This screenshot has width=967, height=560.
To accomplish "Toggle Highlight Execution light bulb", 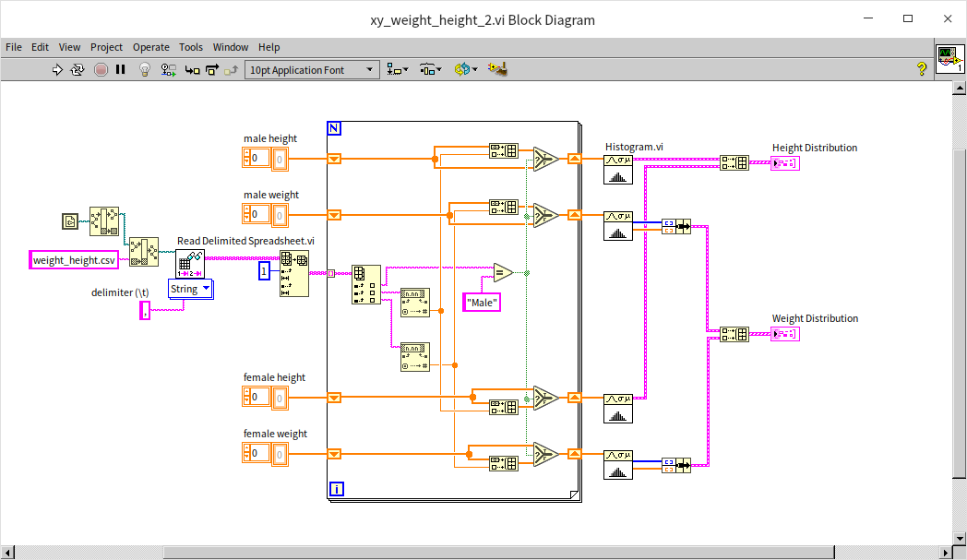I will click(145, 69).
